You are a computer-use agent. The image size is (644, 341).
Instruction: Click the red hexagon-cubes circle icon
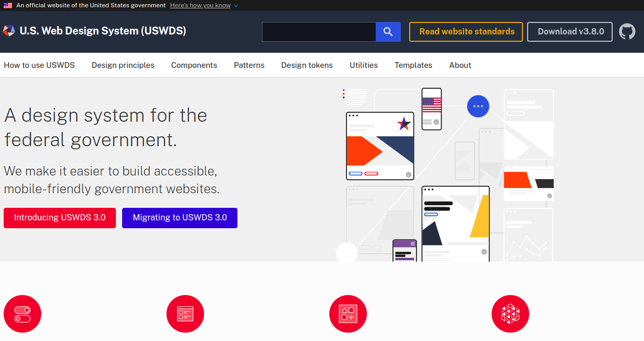(510, 314)
